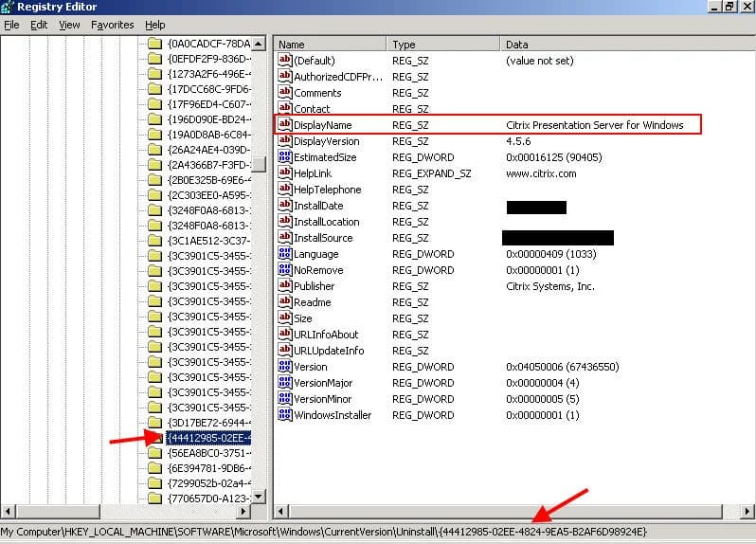Click tree pane scroll up arrow

point(259,44)
